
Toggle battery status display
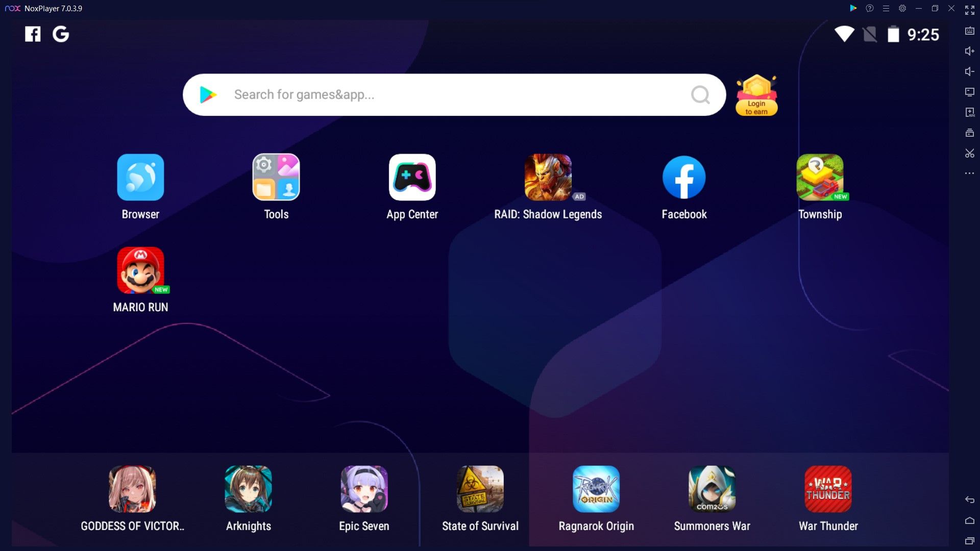(x=893, y=33)
